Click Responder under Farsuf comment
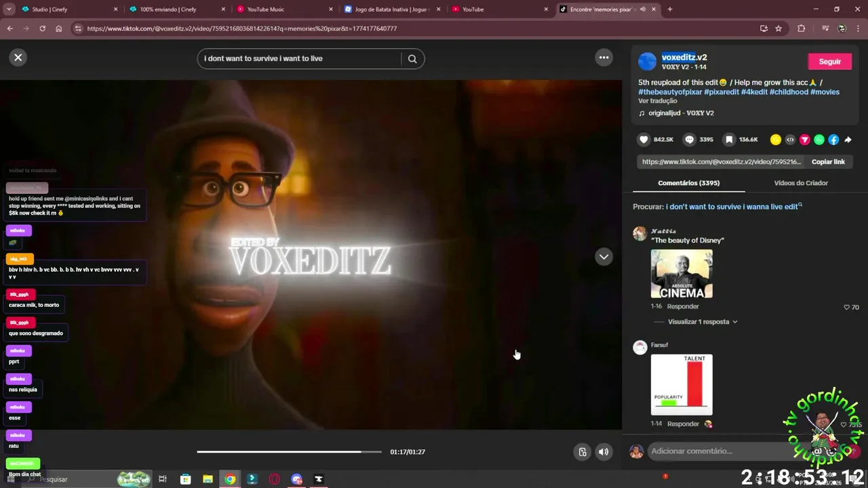 point(683,424)
